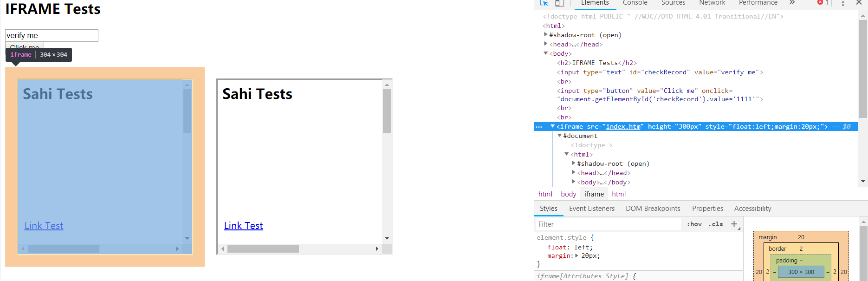Image resolution: width=868 pixels, height=281 pixels.
Task: Close the DevTools panel
Action: [x=859, y=3]
